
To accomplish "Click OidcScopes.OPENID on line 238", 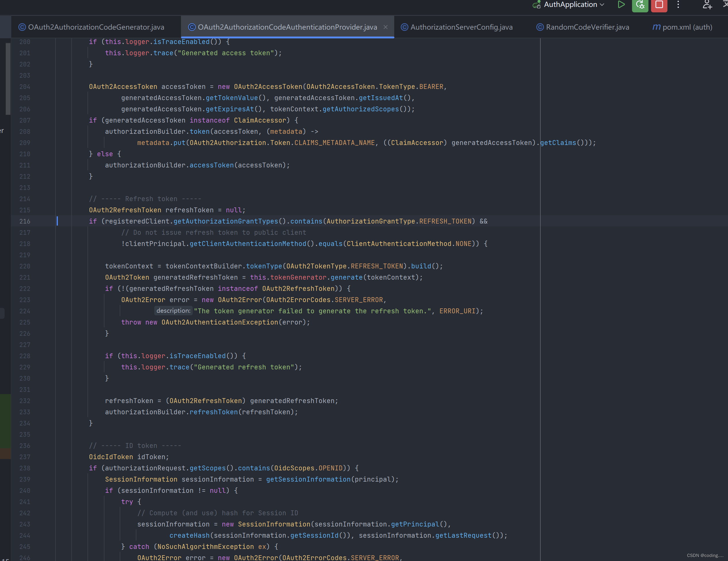I will (x=308, y=468).
